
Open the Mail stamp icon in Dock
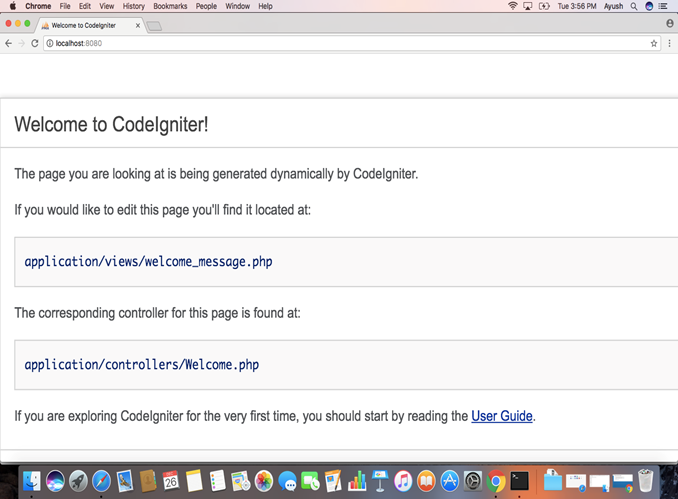(x=125, y=481)
